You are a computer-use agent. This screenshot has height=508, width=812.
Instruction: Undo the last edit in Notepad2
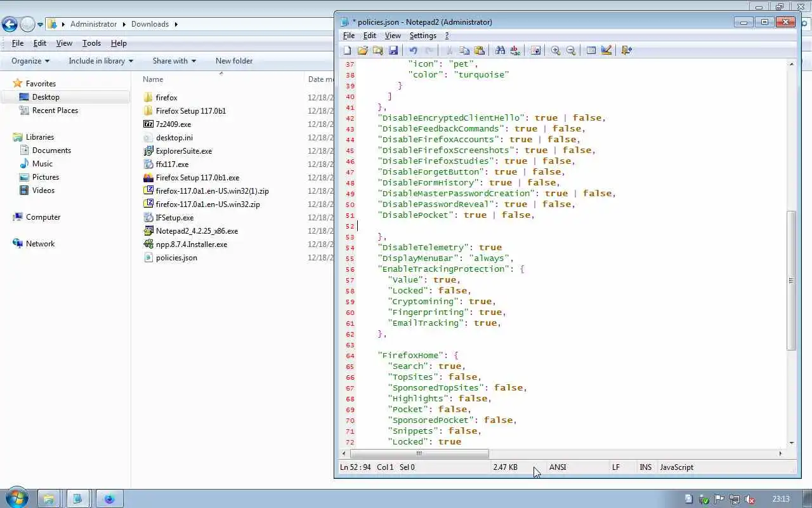[x=413, y=50]
